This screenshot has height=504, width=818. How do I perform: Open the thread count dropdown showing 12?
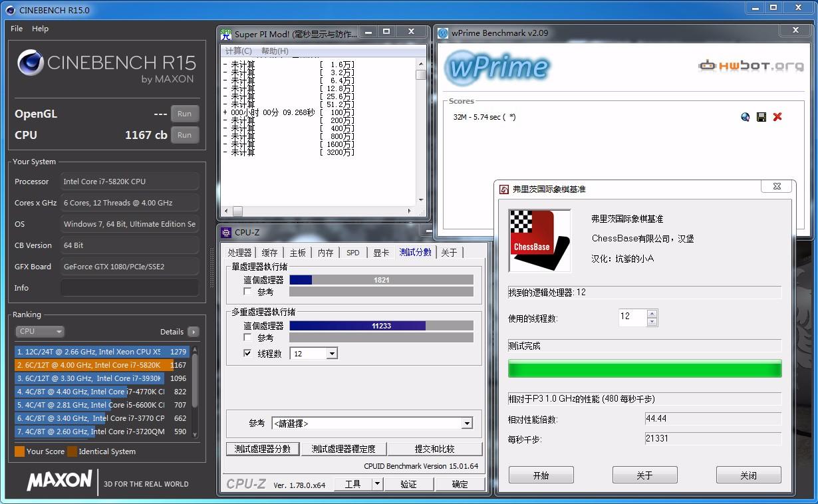(331, 354)
